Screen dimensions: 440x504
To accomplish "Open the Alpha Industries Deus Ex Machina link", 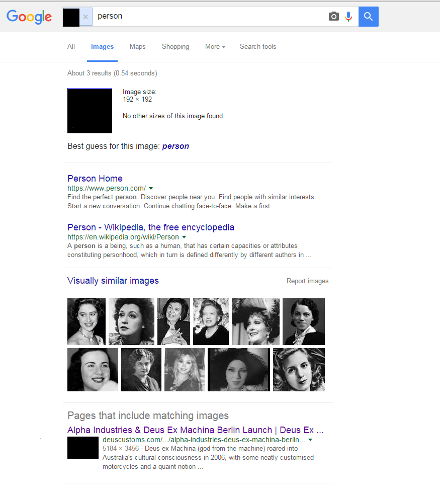I will (196, 430).
